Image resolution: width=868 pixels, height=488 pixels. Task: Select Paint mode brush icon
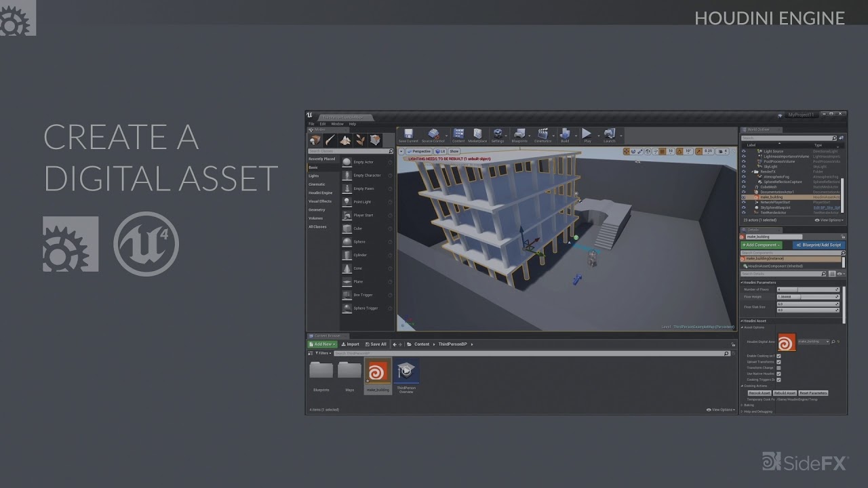point(330,140)
